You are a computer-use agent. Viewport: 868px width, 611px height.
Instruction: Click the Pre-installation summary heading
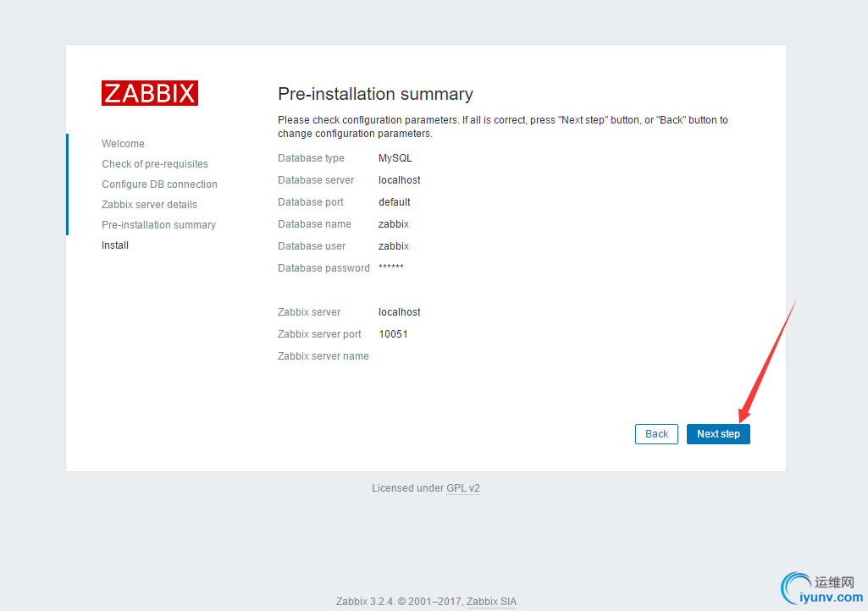(375, 94)
